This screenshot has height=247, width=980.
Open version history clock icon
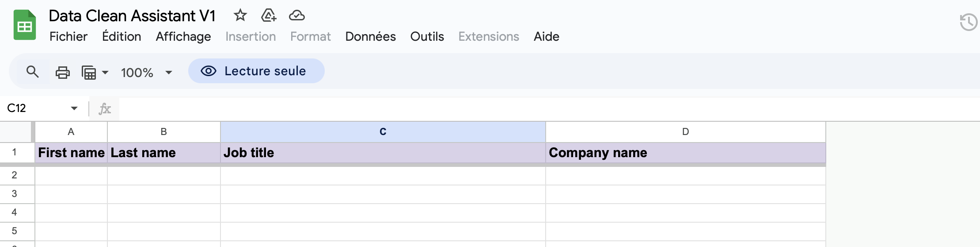pos(968,22)
